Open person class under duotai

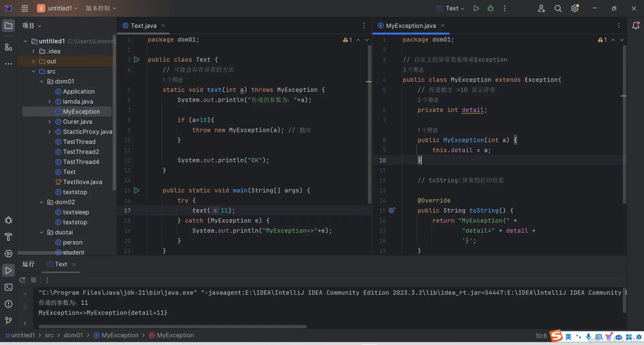pyautogui.click(x=69, y=242)
